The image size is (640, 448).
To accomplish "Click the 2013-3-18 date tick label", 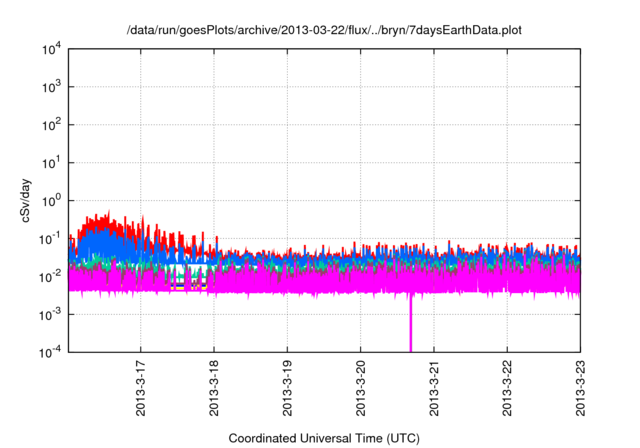I will coord(214,388).
